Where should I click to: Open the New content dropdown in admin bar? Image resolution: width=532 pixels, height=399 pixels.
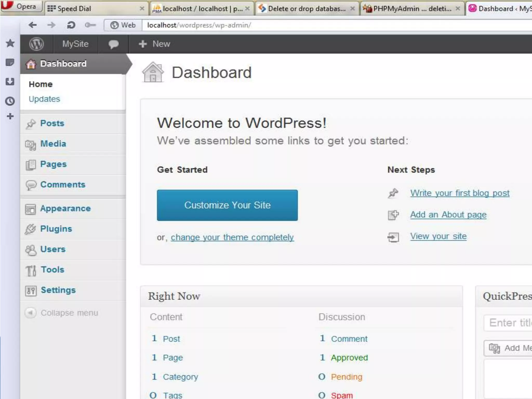point(155,44)
